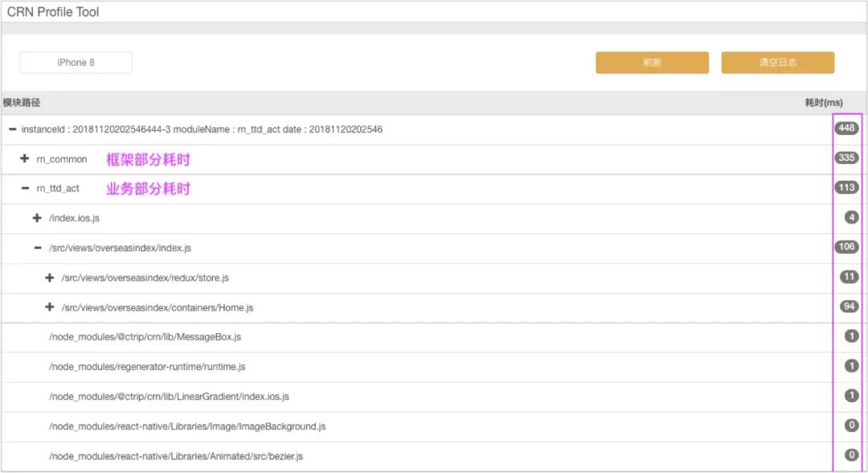The height and width of the screenshot is (473, 868).
Task: Click the 448 total time badge
Action: [x=846, y=128]
